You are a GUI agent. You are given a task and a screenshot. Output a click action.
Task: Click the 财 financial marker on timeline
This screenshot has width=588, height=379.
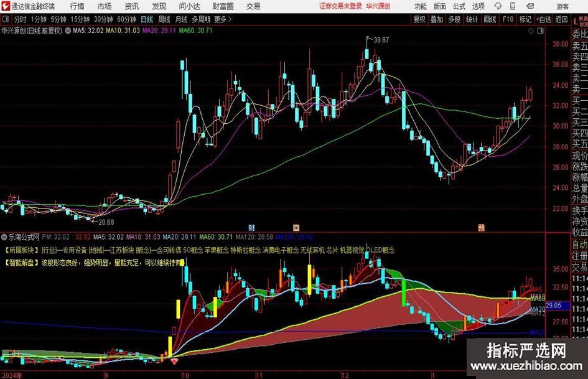[252, 227]
